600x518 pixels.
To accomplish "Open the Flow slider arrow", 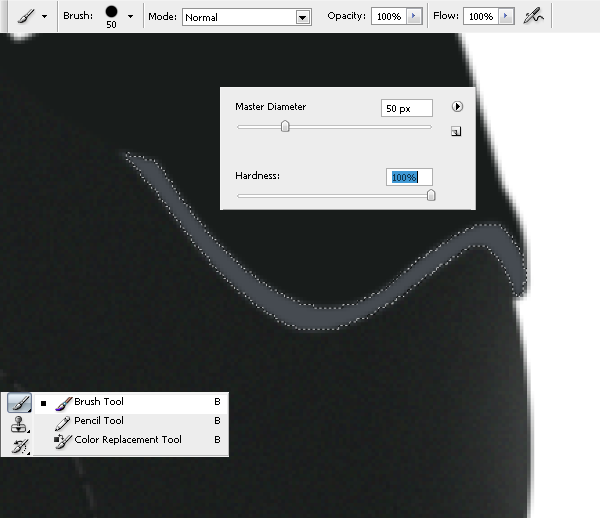I will [x=506, y=16].
